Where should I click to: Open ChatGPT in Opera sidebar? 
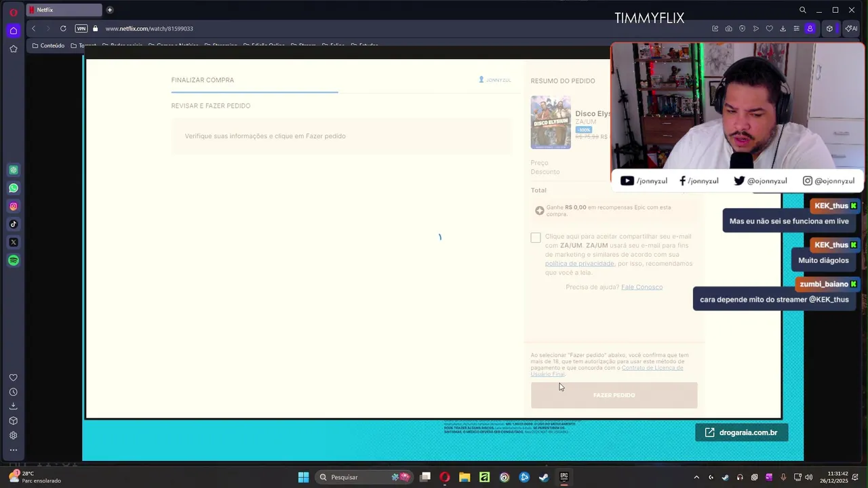(x=13, y=170)
